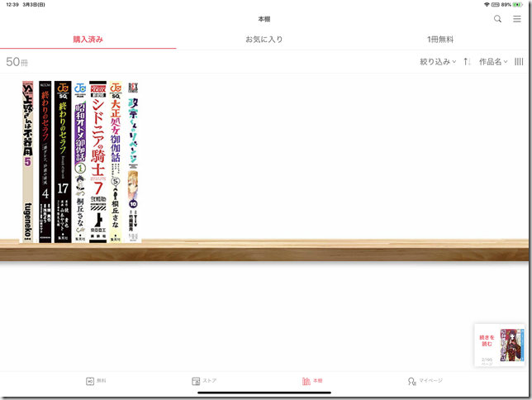Switch to the 購入済み tab
Viewport: 532px width, 400px height.
[x=88, y=40]
